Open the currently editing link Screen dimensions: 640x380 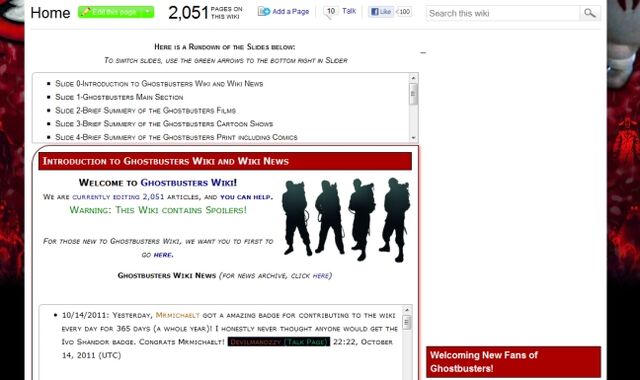pyautogui.click(x=106, y=197)
